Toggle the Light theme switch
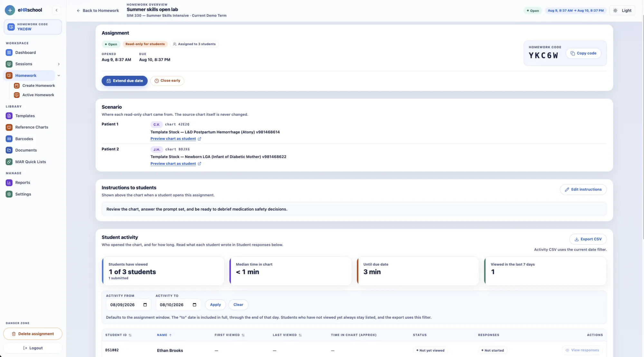The width and height of the screenshot is (644, 357). (622, 11)
